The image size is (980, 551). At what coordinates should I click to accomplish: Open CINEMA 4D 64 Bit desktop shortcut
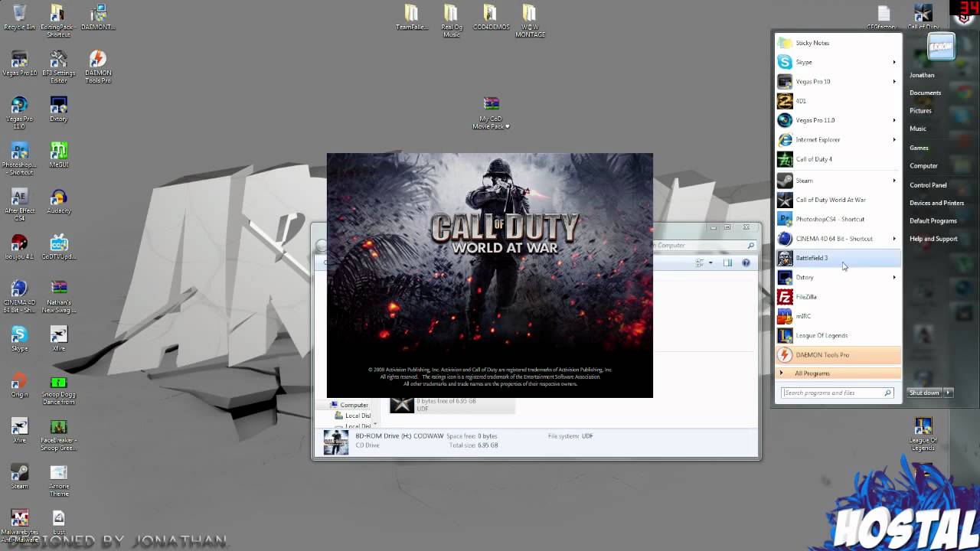tap(19, 296)
